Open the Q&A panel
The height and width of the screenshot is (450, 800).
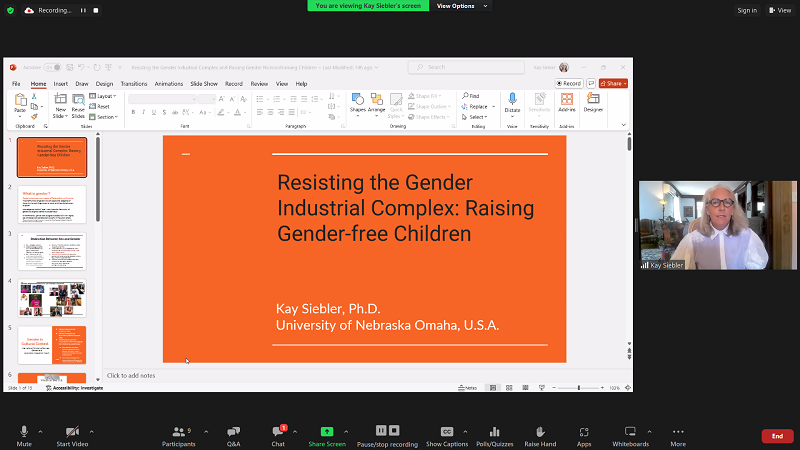click(x=233, y=432)
